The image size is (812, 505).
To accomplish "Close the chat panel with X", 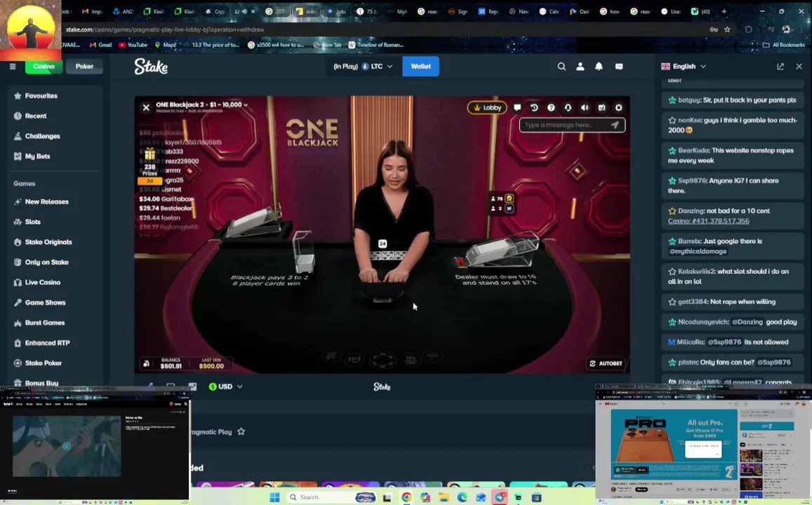I will 799,66.
